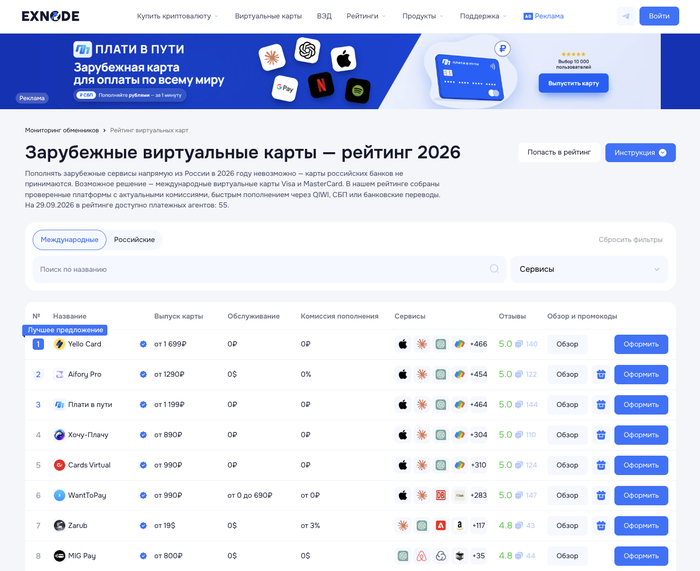The image size is (700, 571).
Task: Open the gift promo icon for Zarub
Action: (601, 525)
